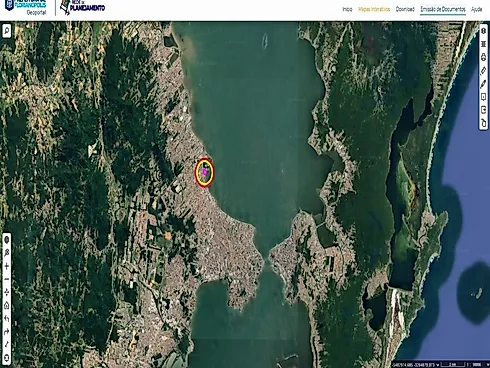Open the search magnifier tool

6,31
